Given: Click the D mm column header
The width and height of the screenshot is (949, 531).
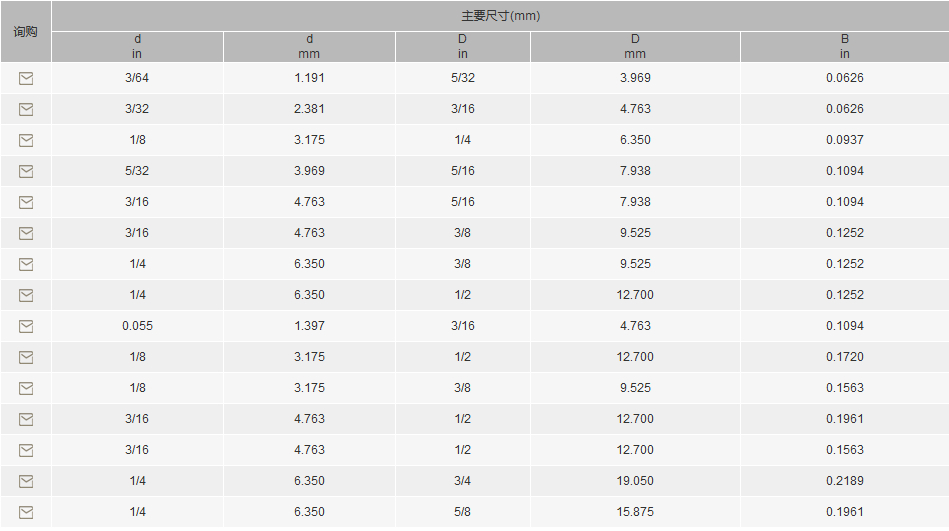Looking at the screenshot, I should 635,47.
